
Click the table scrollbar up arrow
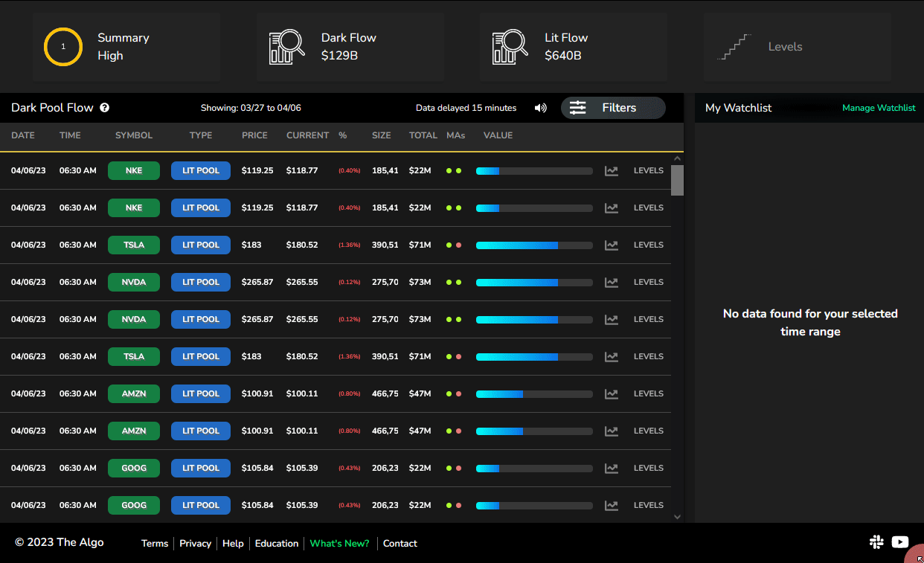pos(677,158)
